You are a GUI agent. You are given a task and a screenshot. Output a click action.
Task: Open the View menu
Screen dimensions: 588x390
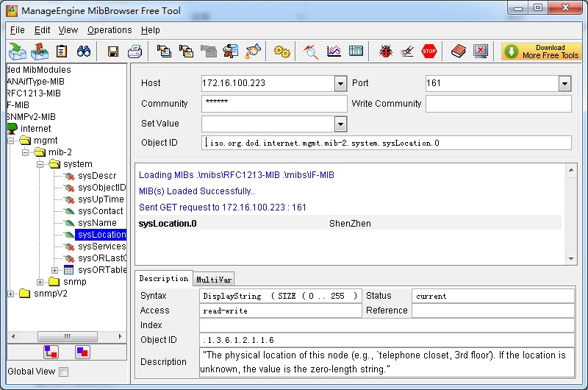(x=68, y=30)
